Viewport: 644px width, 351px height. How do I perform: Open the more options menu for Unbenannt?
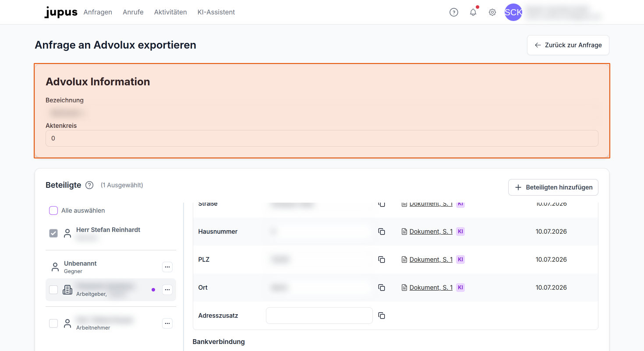click(x=167, y=267)
